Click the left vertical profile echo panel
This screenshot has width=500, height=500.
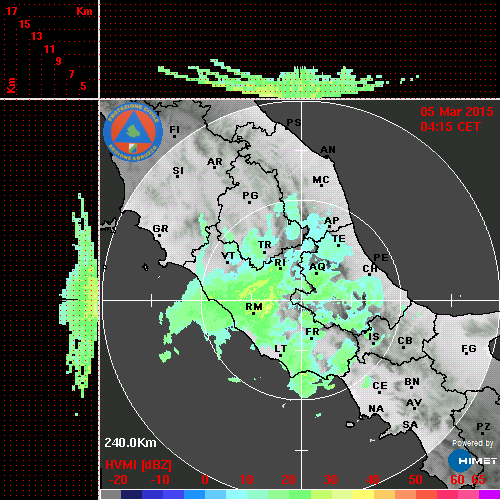(x=49, y=300)
